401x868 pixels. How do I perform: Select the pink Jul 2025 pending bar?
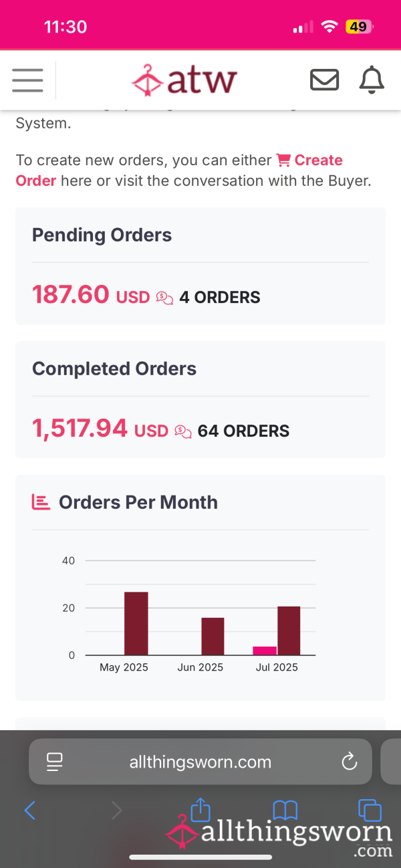coord(265,651)
